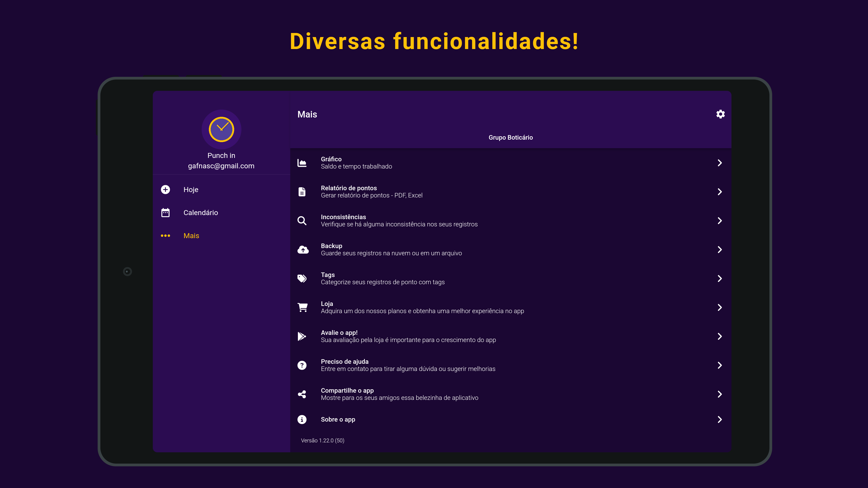Open the Inconsistências check
The height and width of the screenshot is (488, 868).
[x=510, y=221]
